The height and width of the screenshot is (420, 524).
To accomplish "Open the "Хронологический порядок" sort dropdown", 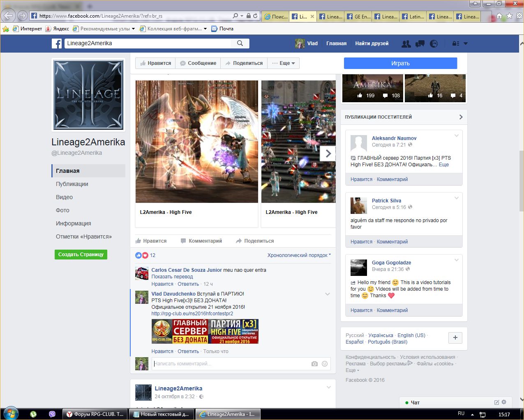I will click(x=299, y=255).
